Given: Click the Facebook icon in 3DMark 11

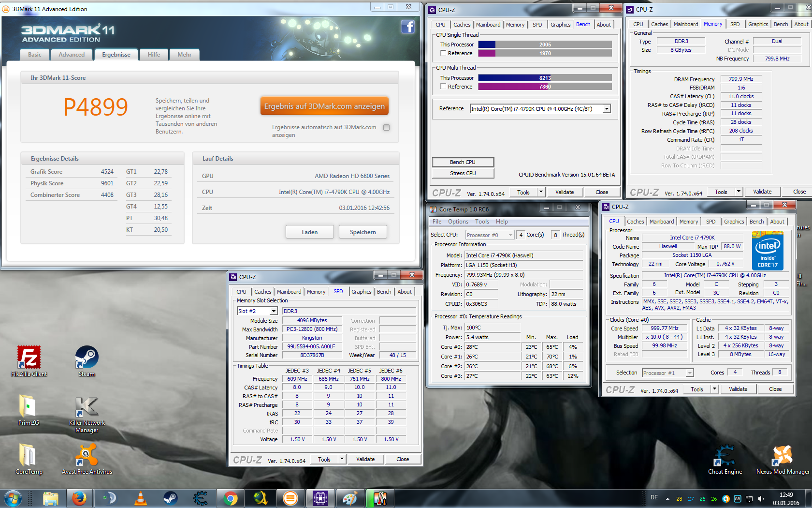Looking at the screenshot, I should pyautogui.click(x=408, y=27).
